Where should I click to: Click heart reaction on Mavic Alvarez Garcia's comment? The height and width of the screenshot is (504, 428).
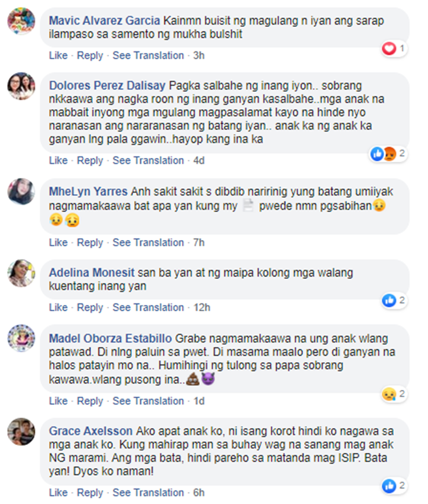click(x=394, y=48)
